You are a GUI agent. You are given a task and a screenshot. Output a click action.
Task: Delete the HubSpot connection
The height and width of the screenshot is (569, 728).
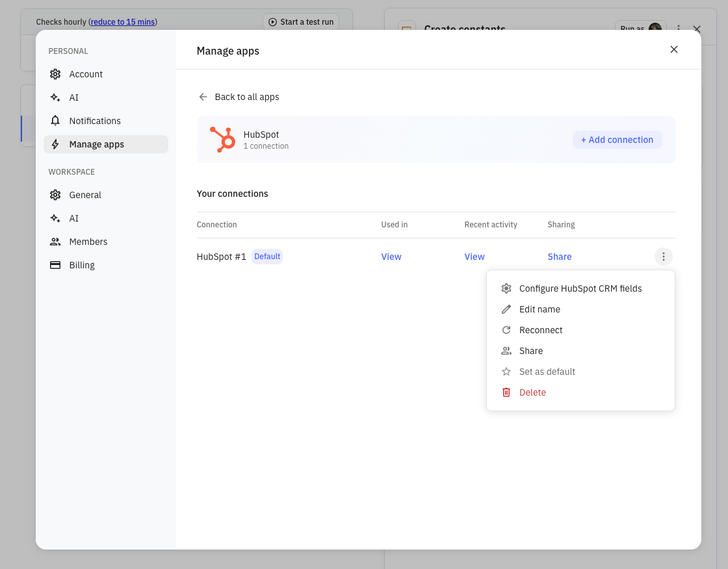coord(532,392)
